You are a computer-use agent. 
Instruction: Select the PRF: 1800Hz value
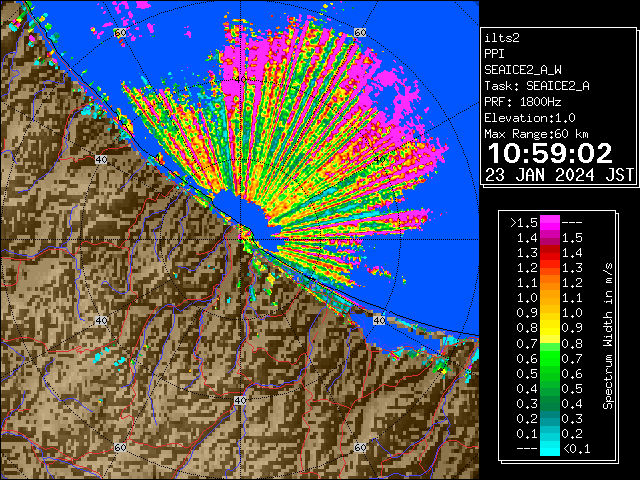coord(523,102)
